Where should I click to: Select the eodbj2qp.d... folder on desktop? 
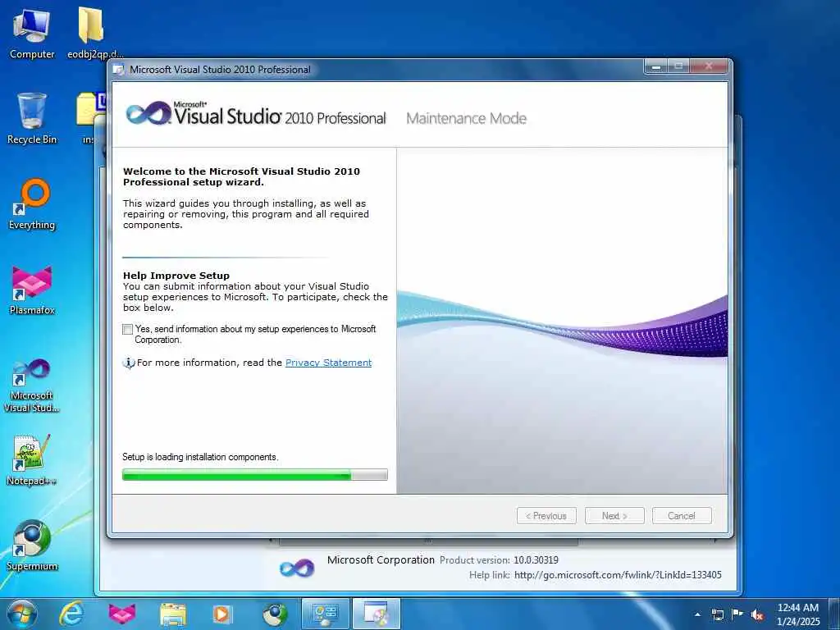point(95,33)
